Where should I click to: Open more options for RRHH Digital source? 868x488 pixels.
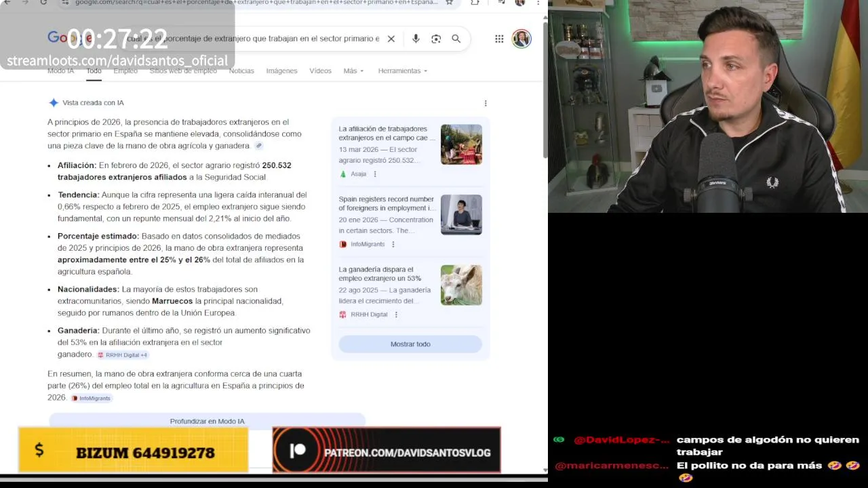tap(396, 314)
